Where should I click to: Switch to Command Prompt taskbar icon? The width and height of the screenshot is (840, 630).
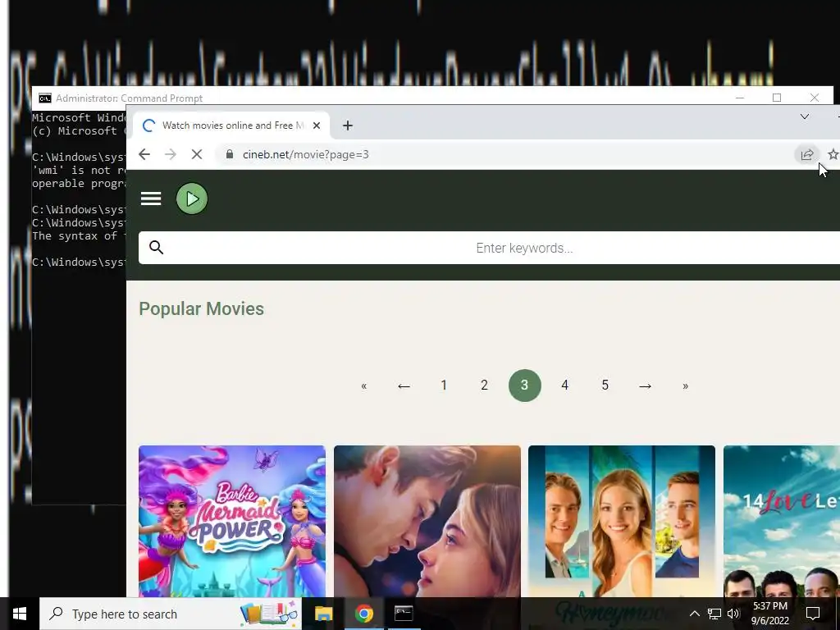click(x=404, y=614)
